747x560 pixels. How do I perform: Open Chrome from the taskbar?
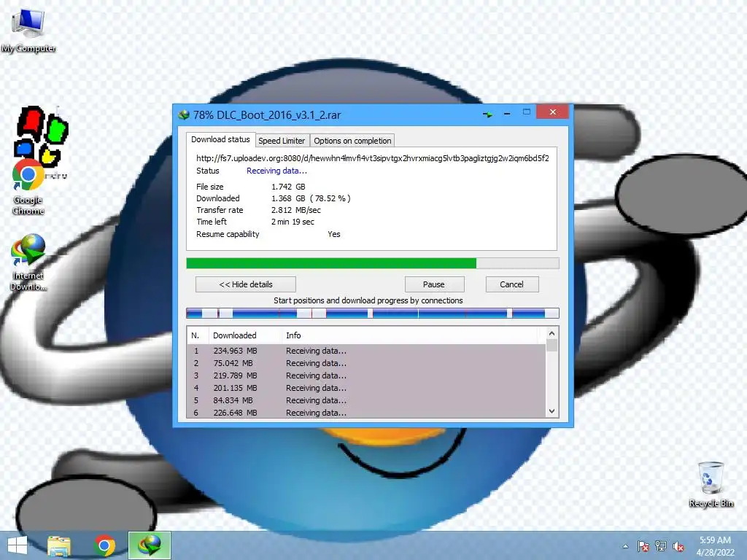[105, 545]
